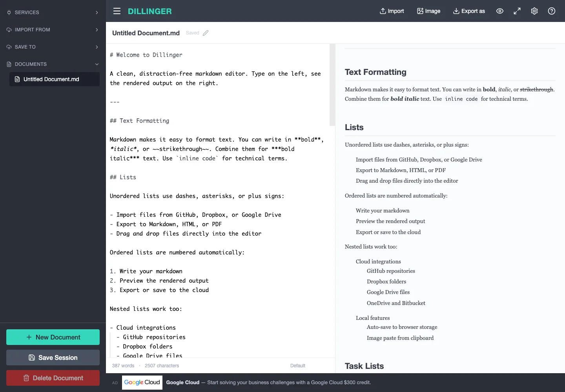Expand the SERVICES section
The width and height of the screenshot is (565, 392).
(53, 13)
